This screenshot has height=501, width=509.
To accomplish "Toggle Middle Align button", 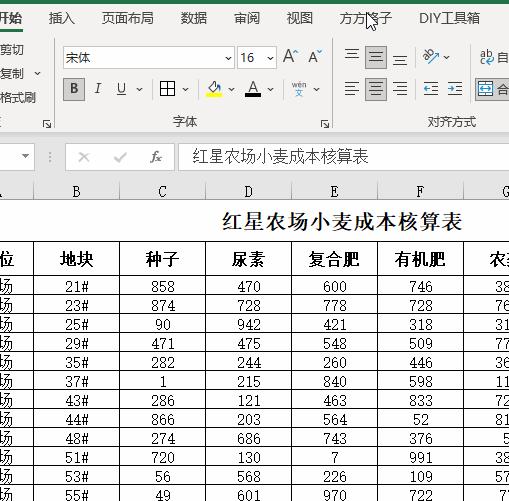I will (376, 57).
